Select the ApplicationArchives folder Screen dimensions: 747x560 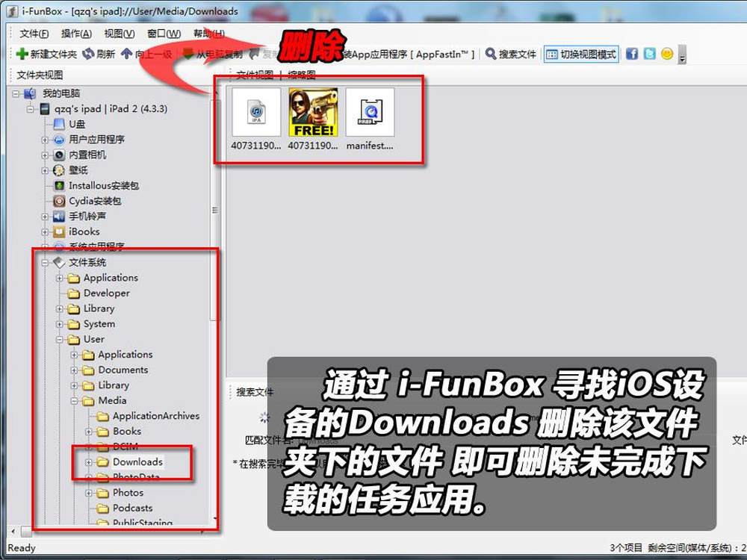pos(156,416)
